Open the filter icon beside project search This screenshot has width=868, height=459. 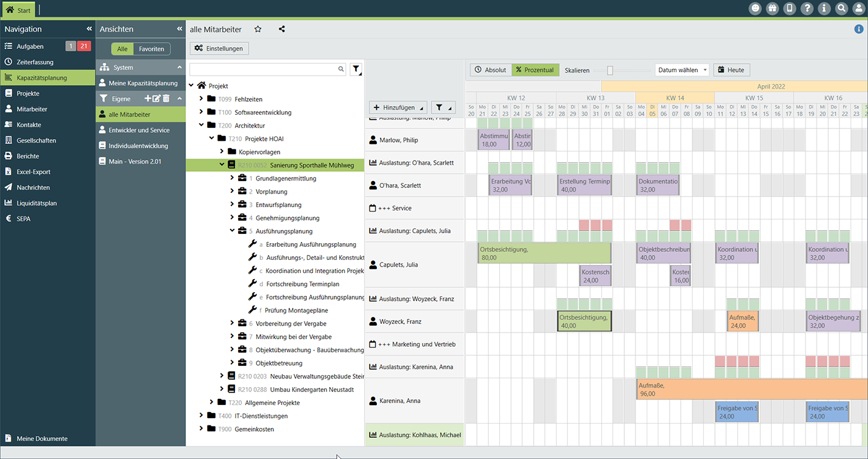click(x=356, y=69)
